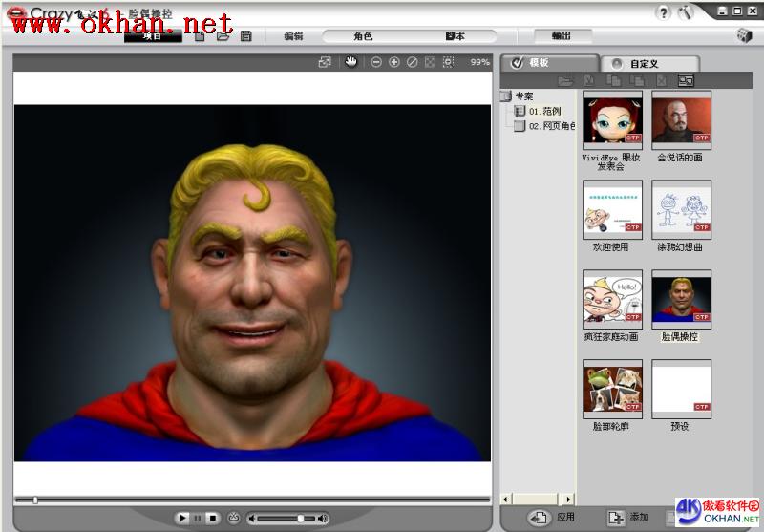Click the folder icon in the template toolbar
764x532 pixels.
[565, 81]
